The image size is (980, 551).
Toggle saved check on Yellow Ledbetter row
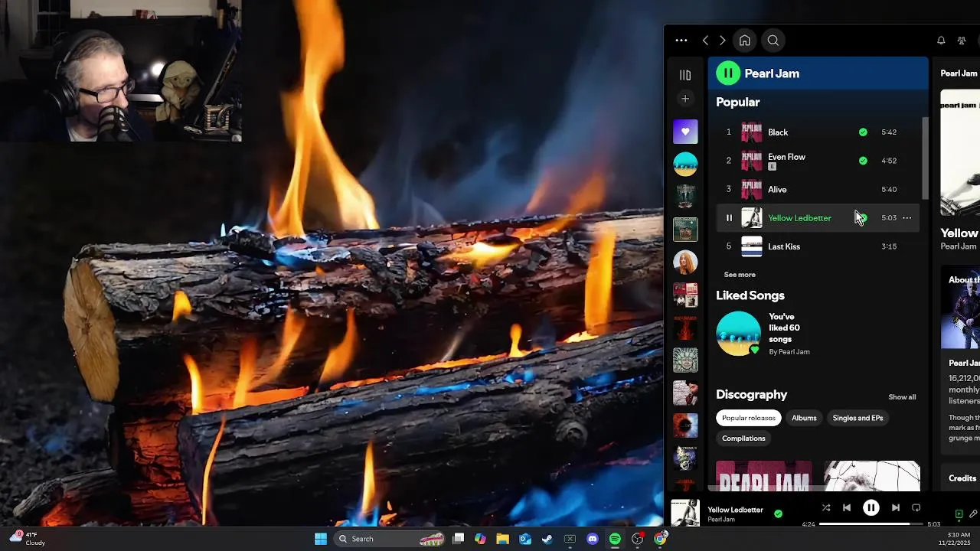pos(863,218)
